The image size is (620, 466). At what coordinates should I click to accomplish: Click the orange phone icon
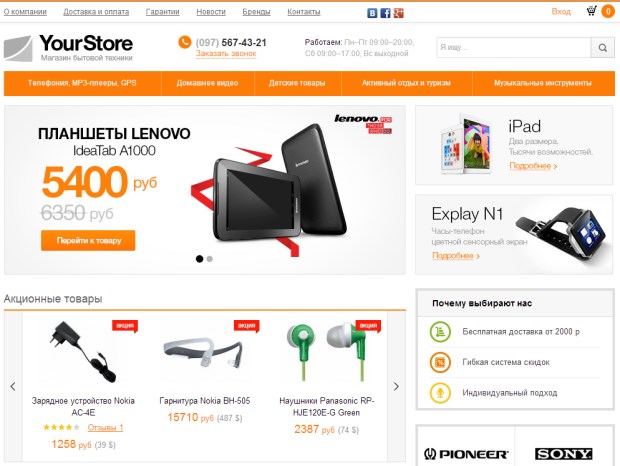point(185,42)
